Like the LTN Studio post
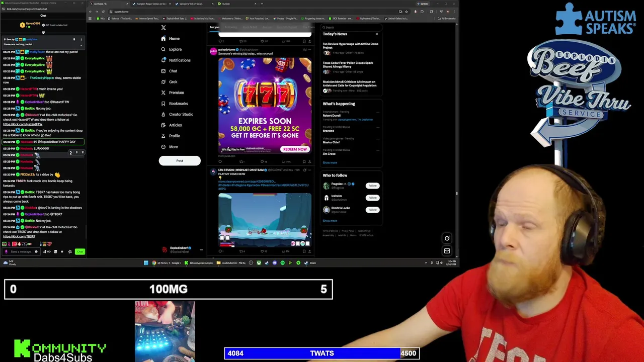 262,251
